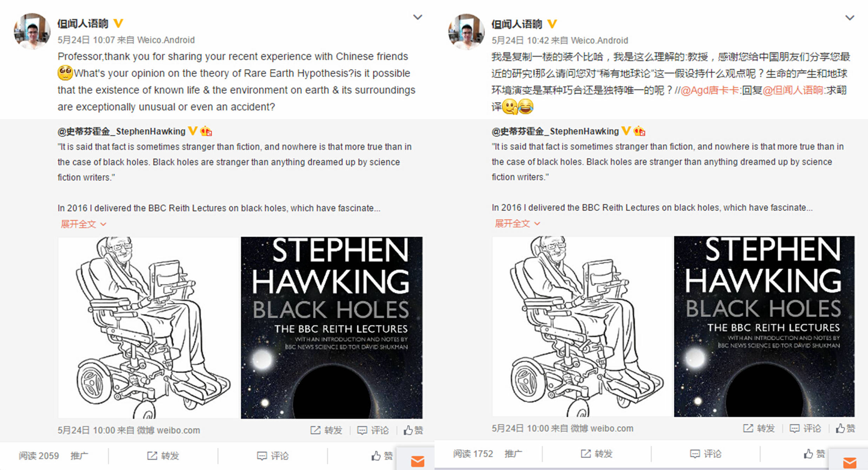This screenshot has height=470, width=868.
Task: Click orange mail icon in left post
Action: tap(417, 461)
